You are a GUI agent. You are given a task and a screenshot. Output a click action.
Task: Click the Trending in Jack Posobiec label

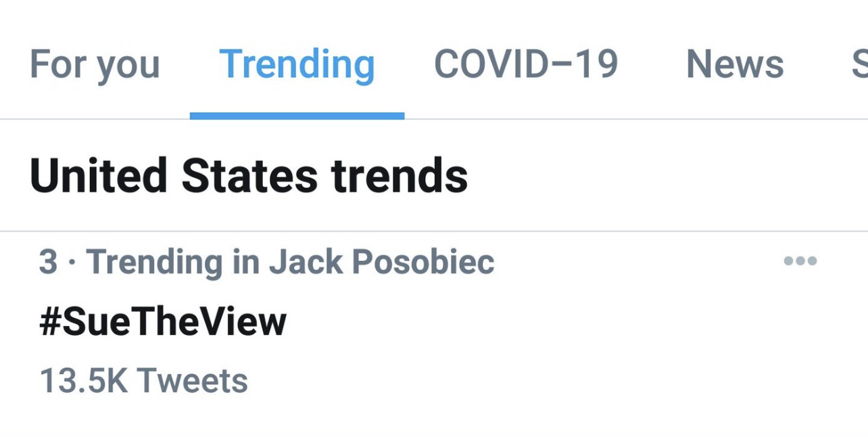click(266, 262)
